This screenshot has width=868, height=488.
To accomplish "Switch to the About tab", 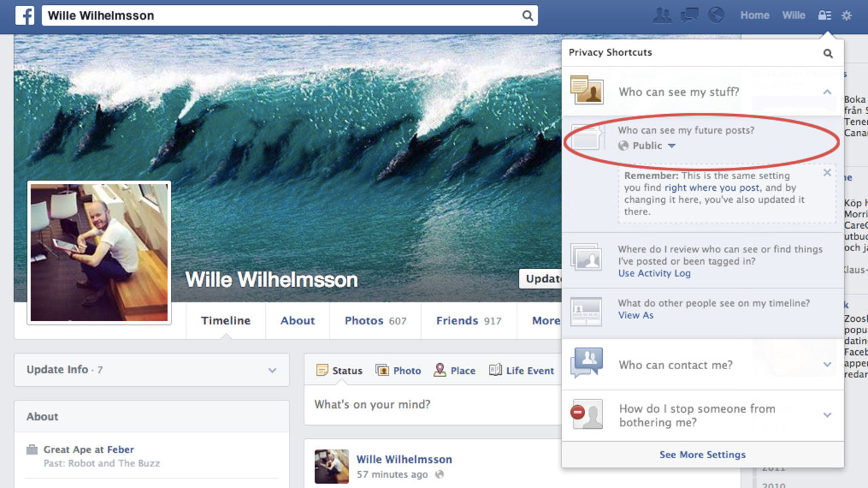I will (x=298, y=321).
